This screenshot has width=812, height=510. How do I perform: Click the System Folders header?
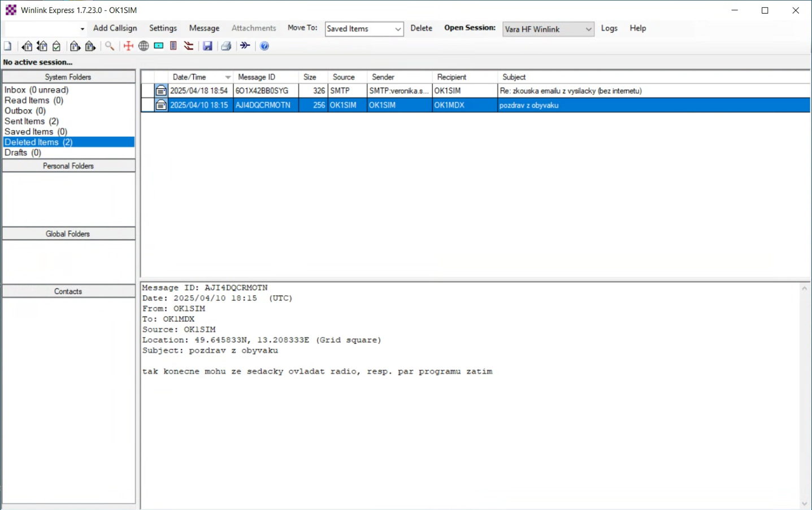pyautogui.click(x=68, y=77)
